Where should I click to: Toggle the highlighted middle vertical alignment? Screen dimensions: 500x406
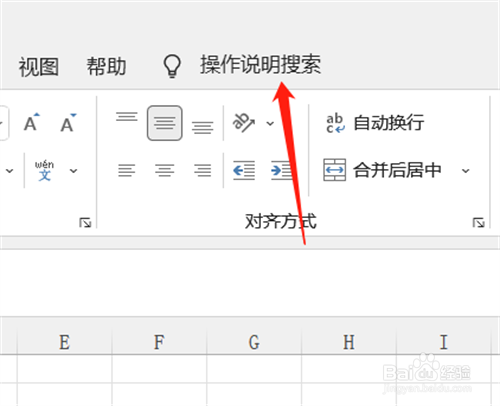(165, 123)
